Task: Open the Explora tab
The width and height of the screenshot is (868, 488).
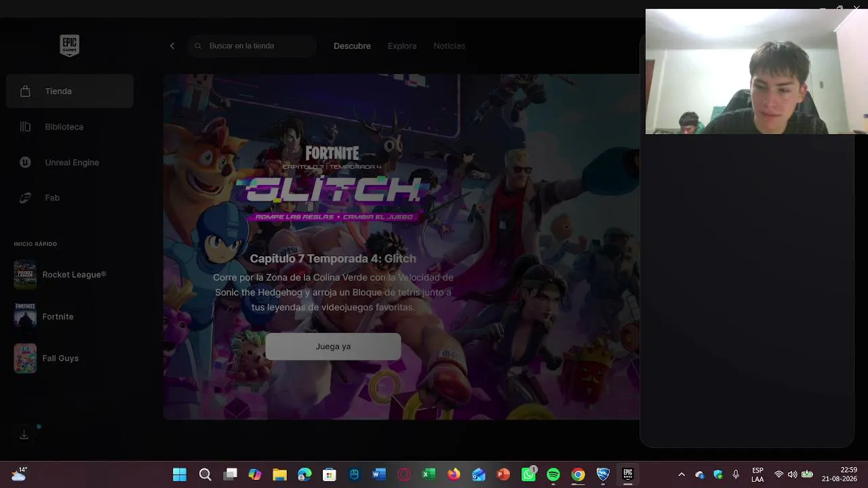Action: 402,46
